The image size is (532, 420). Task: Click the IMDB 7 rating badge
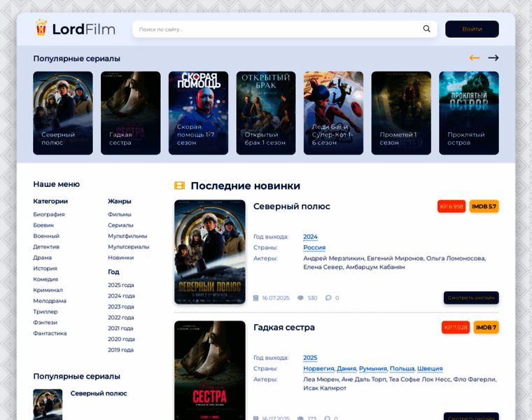(486, 328)
